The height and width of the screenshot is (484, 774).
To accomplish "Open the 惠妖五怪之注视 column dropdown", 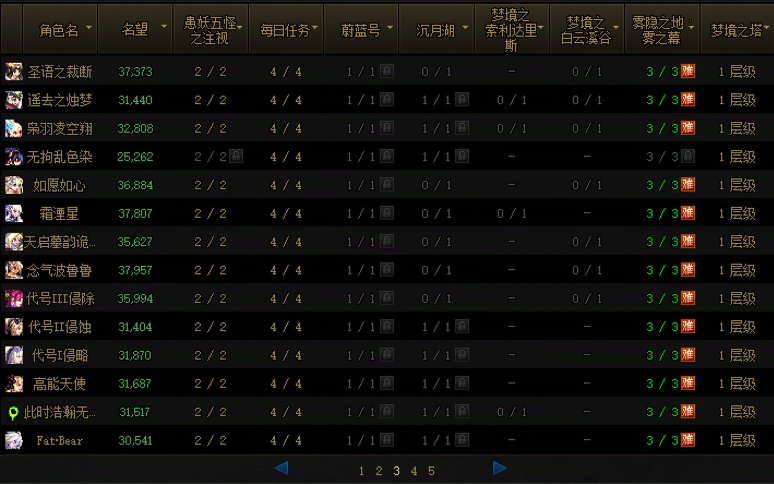I will 240,28.
